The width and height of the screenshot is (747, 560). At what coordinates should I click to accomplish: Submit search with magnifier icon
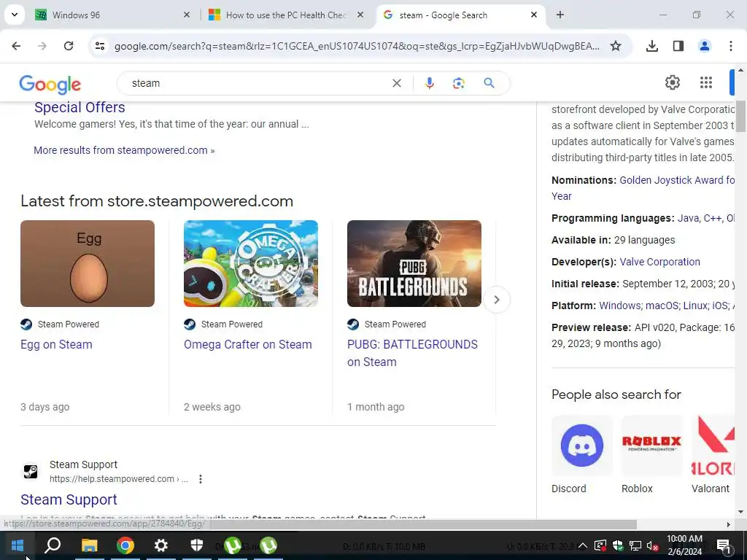489,83
